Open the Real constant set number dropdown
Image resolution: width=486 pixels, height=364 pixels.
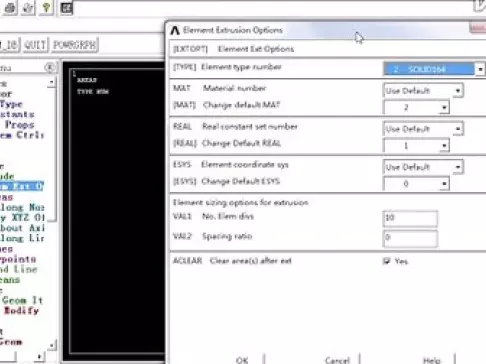[423, 129]
